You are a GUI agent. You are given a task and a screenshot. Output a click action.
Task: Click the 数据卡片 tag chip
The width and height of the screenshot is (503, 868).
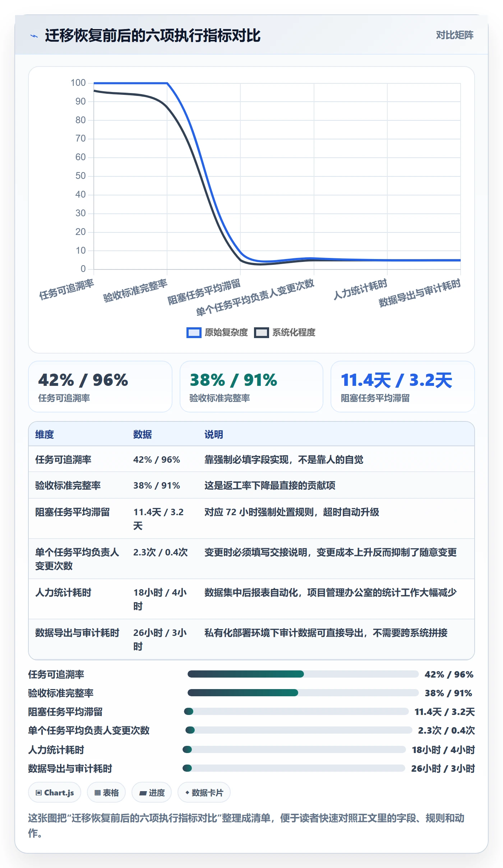coord(204,792)
